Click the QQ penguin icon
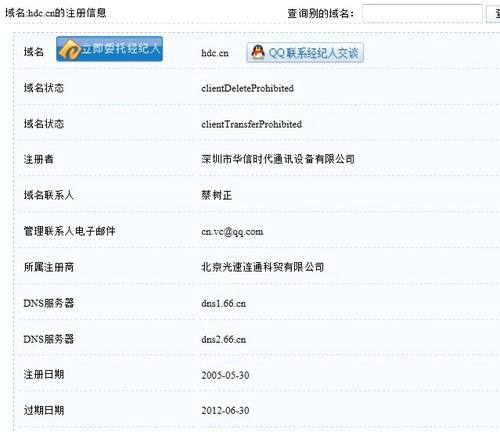The image size is (500, 435). pyautogui.click(x=258, y=52)
